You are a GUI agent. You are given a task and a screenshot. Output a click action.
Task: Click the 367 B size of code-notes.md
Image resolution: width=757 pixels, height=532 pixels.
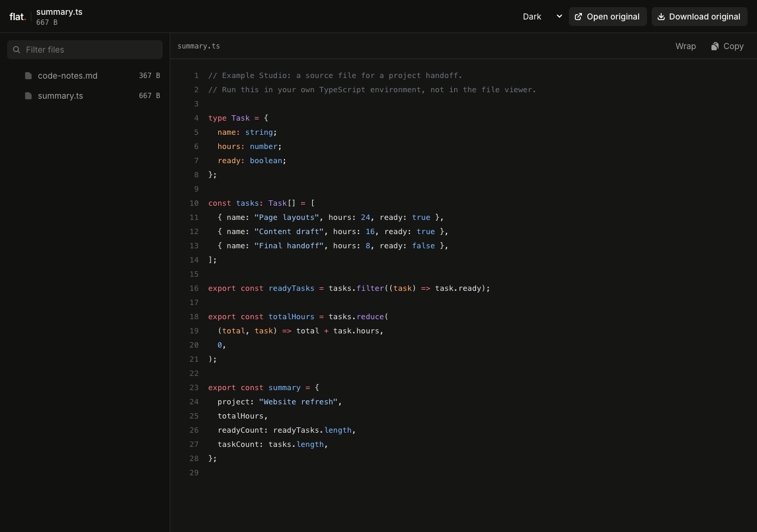pyautogui.click(x=150, y=76)
